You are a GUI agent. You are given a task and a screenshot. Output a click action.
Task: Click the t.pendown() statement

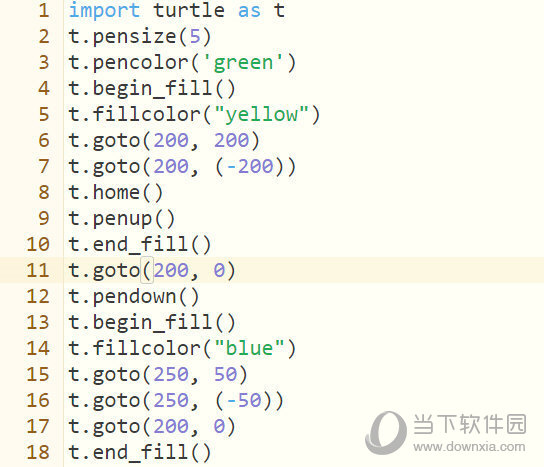[x=134, y=297]
